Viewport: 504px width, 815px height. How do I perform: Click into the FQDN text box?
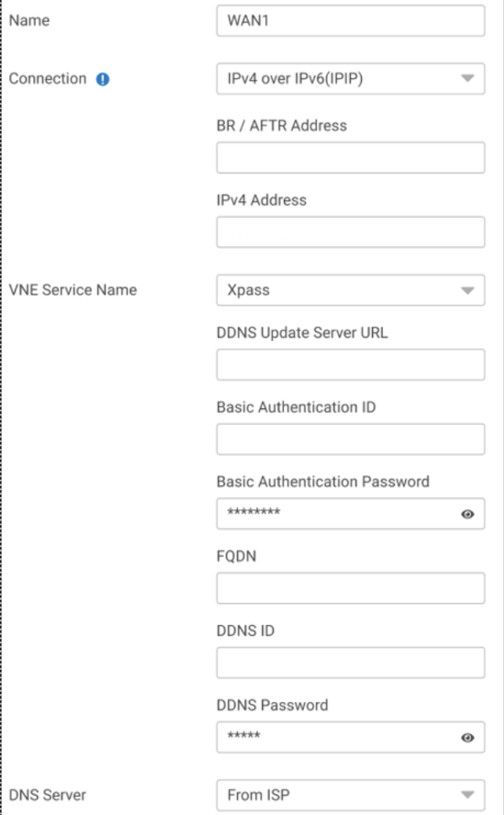[350, 588]
